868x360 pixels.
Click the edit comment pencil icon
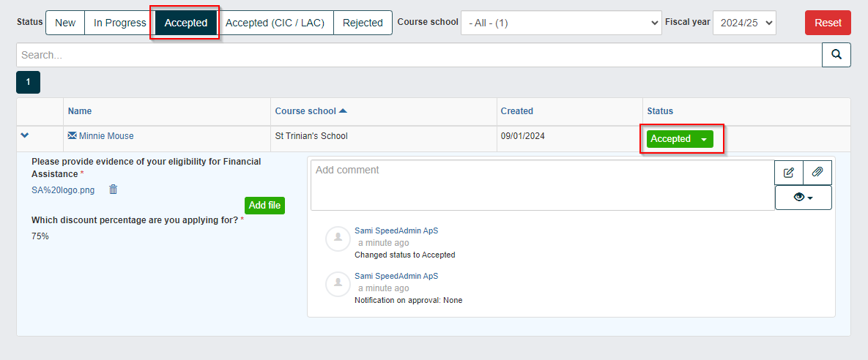789,173
